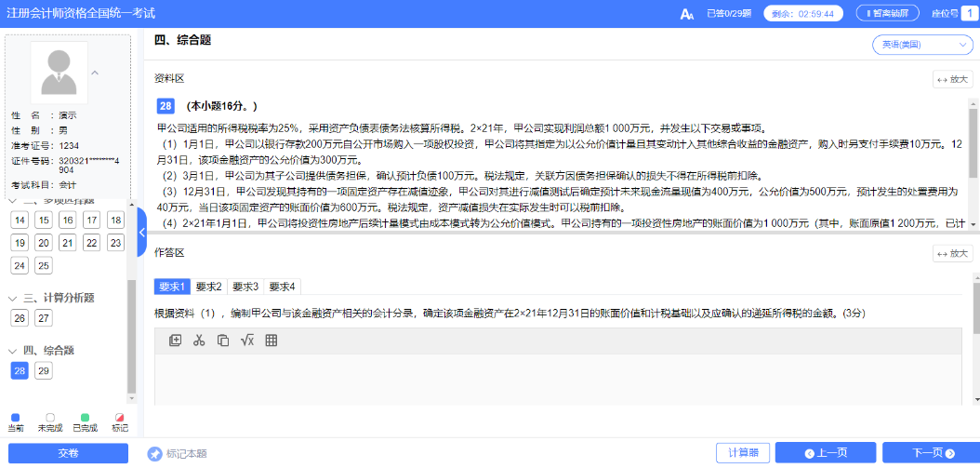Go to question 22
The image size is (980, 468).
(91, 243)
